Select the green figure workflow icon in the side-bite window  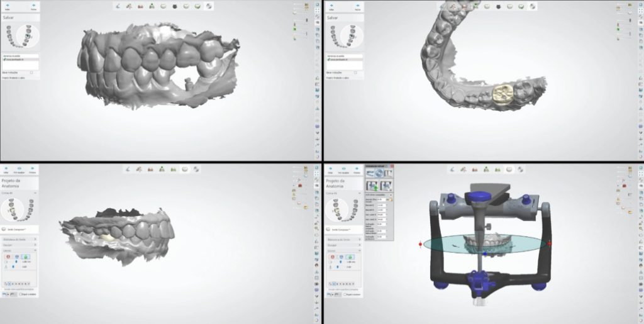pyautogui.click(x=152, y=6)
